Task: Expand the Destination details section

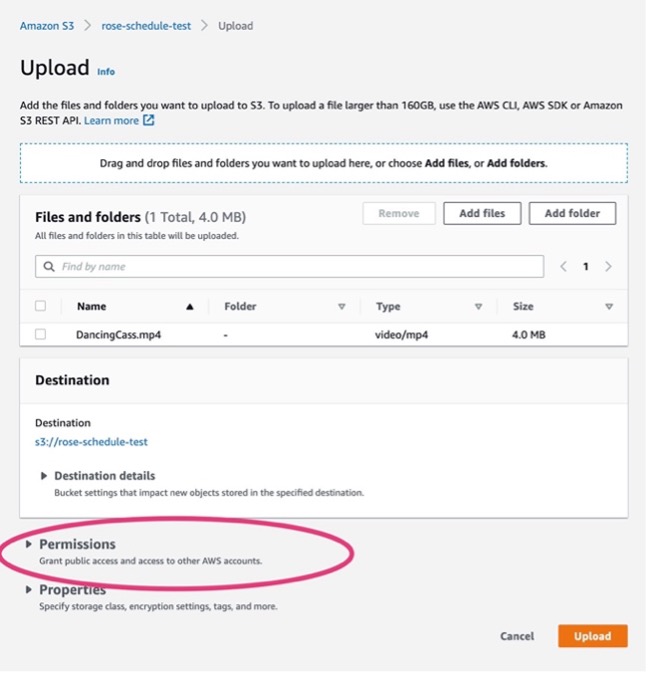Action: coord(44,476)
